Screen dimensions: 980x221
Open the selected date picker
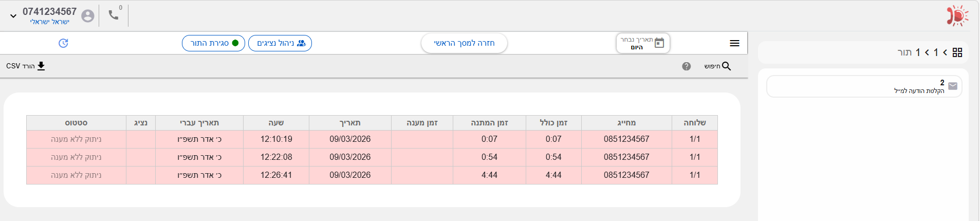pos(643,43)
